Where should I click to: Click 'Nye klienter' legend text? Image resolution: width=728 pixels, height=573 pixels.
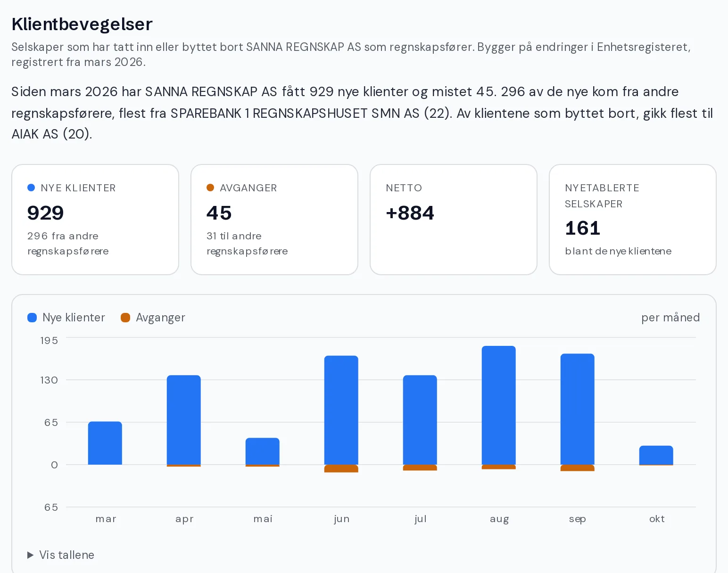74,318
